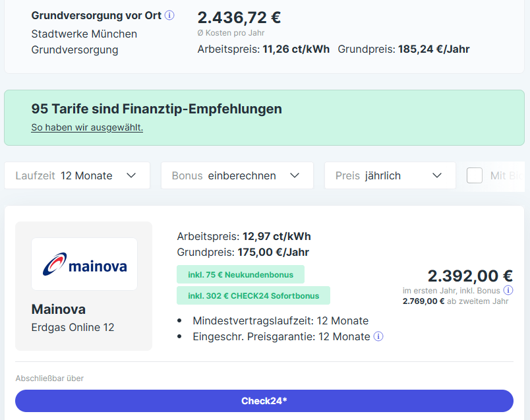Click '95 Tarife sind Finanztip-Empfehlungen' heading
Image resolution: width=530 pixels, height=420 pixels.
pos(156,109)
